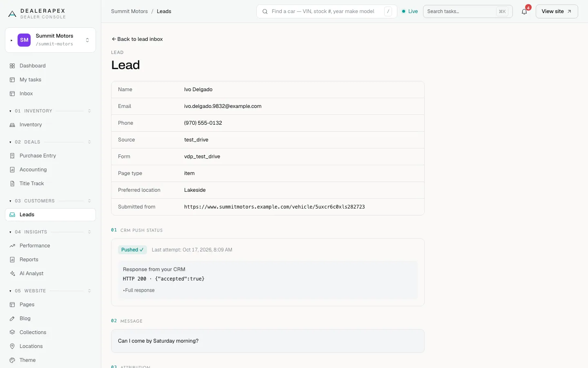The width and height of the screenshot is (588, 368).
Task: Click the Pushed status badge
Action: 132,250
